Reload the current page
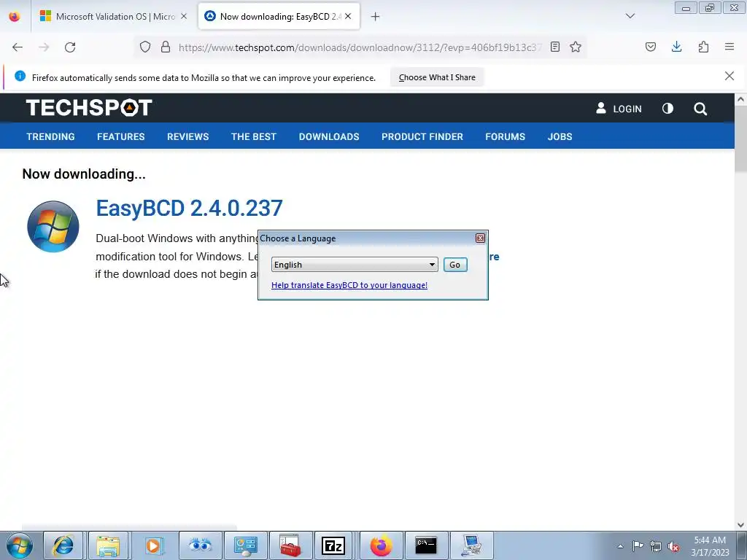Image resolution: width=747 pixels, height=560 pixels. point(70,47)
